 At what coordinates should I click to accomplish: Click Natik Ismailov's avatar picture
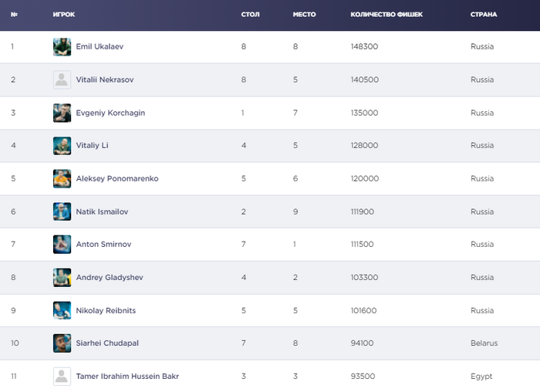tap(62, 211)
